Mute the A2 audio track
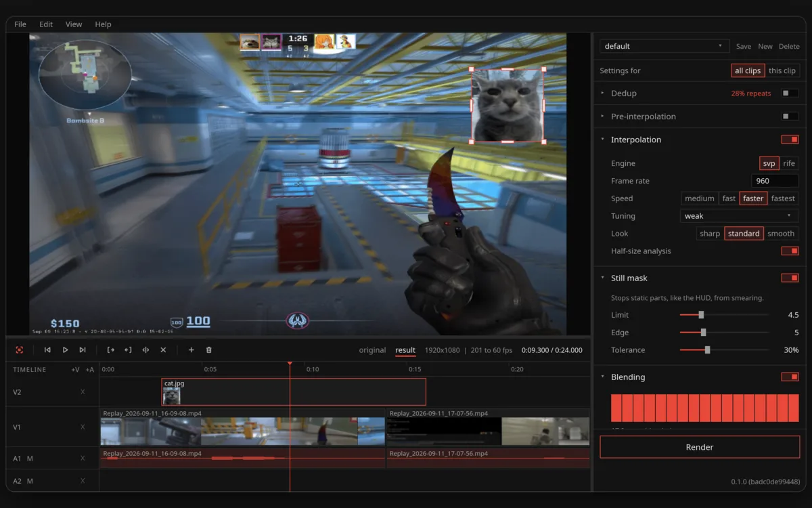Viewport: 812px width, 508px height. (30, 481)
